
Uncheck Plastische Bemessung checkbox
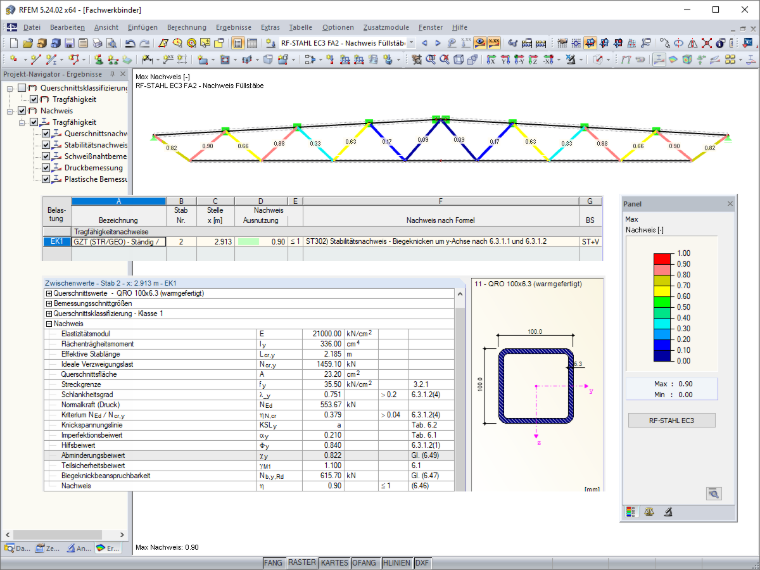point(46,179)
